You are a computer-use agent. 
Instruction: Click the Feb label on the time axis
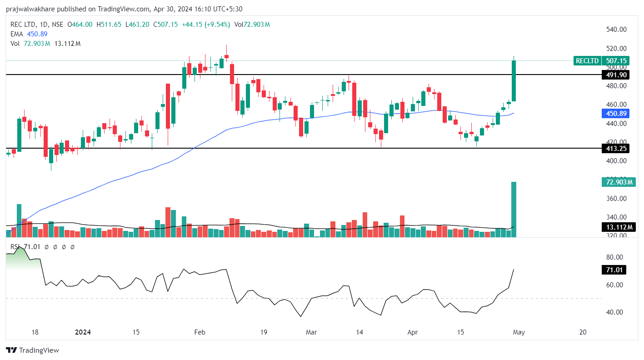click(200, 332)
